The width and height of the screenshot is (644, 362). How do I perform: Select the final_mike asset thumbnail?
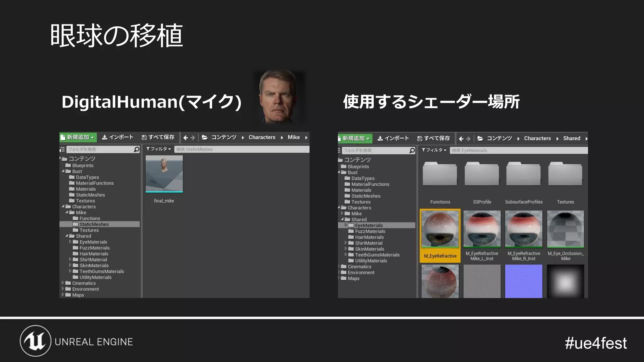point(164,174)
